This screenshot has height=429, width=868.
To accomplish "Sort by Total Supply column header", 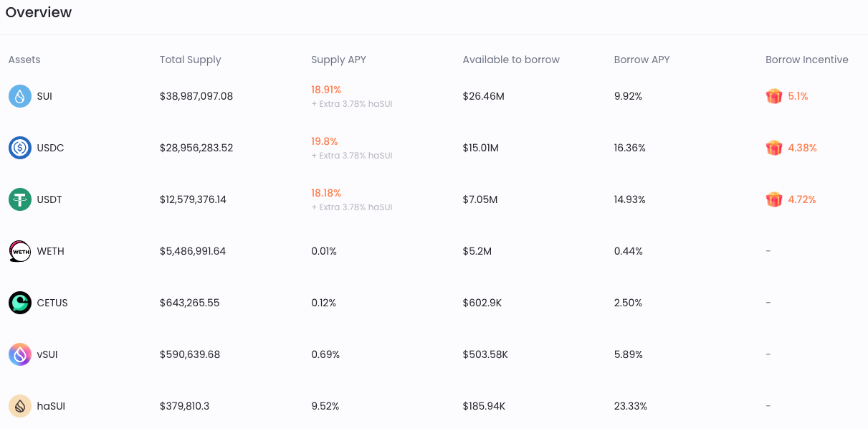I will (190, 60).
